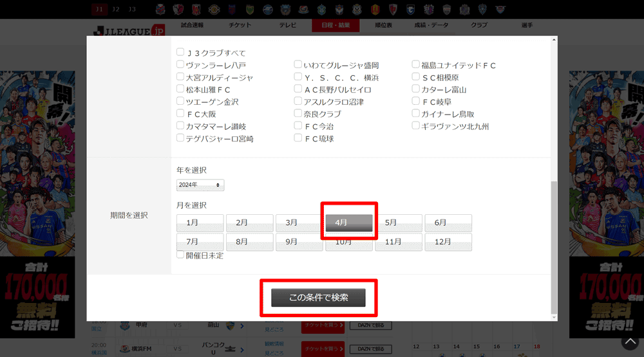Tick the ＦＣ琉球 checkbox
This screenshot has width=644, height=357.
pos(298,138)
